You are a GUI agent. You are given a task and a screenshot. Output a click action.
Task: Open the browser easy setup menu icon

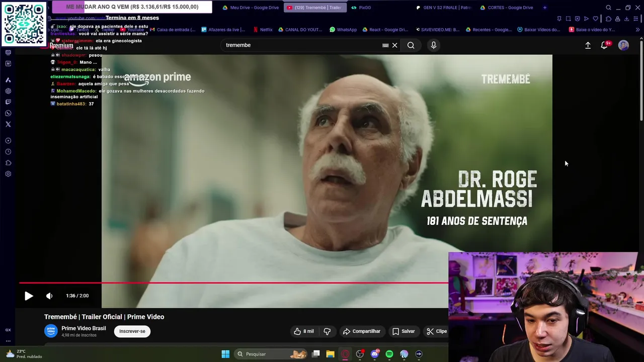click(636, 19)
